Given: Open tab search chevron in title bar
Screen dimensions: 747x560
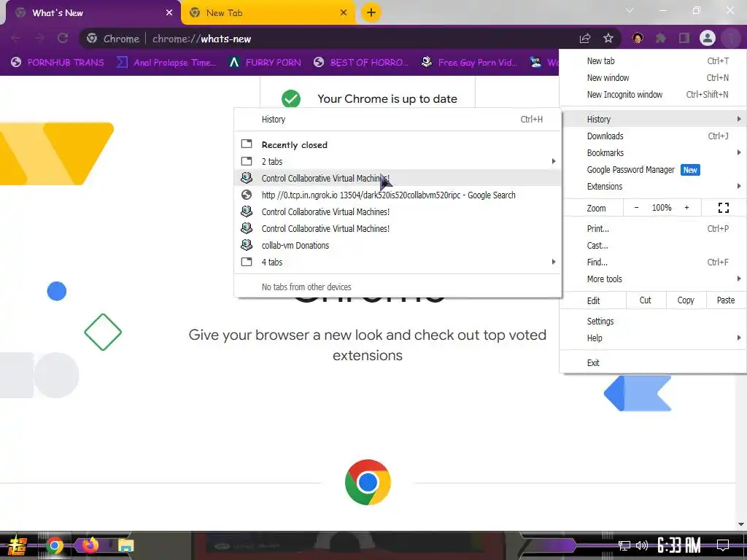Looking at the screenshot, I should (630, 10).
